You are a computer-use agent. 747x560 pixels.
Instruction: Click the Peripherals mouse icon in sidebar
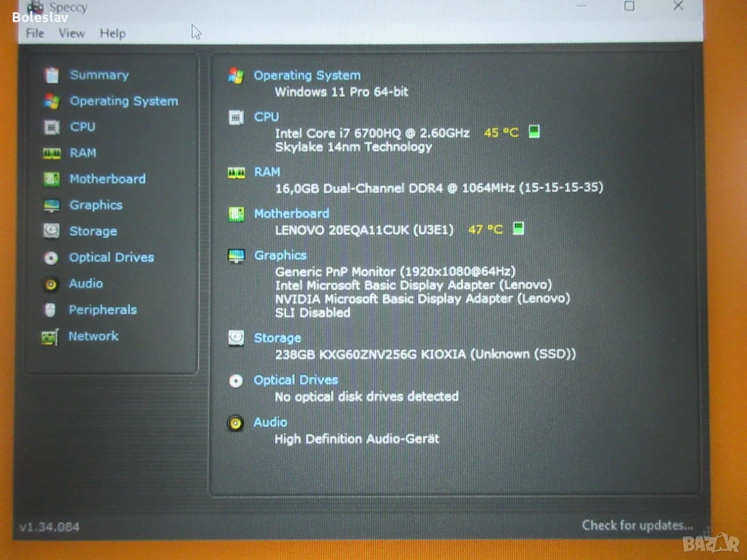click(50, 310)
